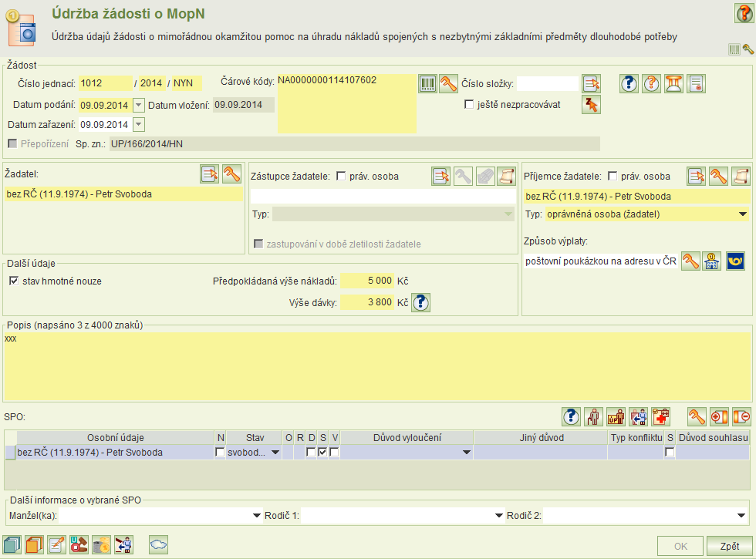This screenshot has height=559, width=756.
Task: Click the person with cane icon in SPO toolbar
Action: coord(593,416)
